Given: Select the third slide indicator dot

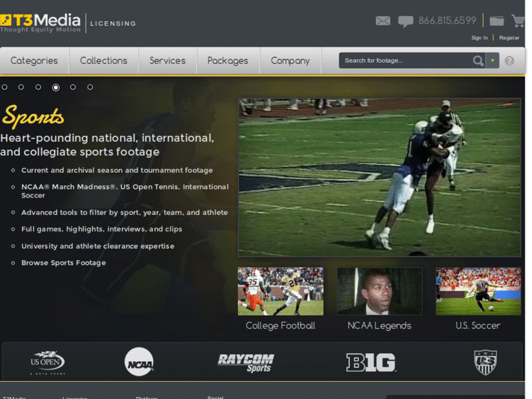Looking at the screenshot, I should [x=38, y=87].
